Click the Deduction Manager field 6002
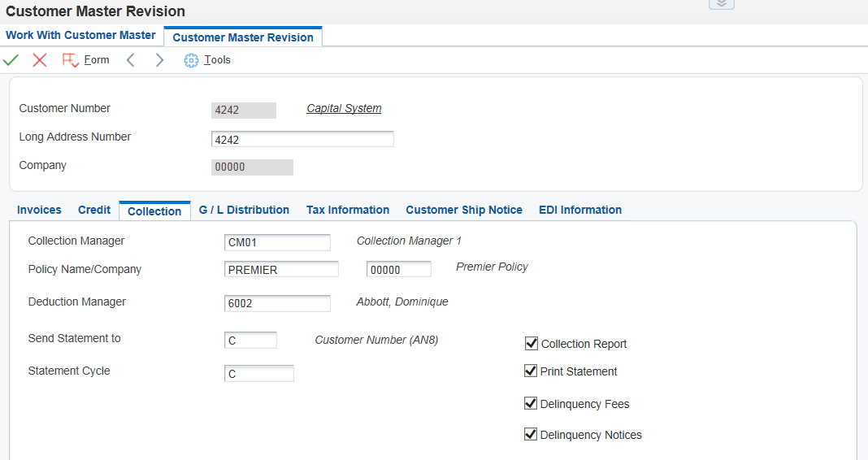 (x=277, y=303)
